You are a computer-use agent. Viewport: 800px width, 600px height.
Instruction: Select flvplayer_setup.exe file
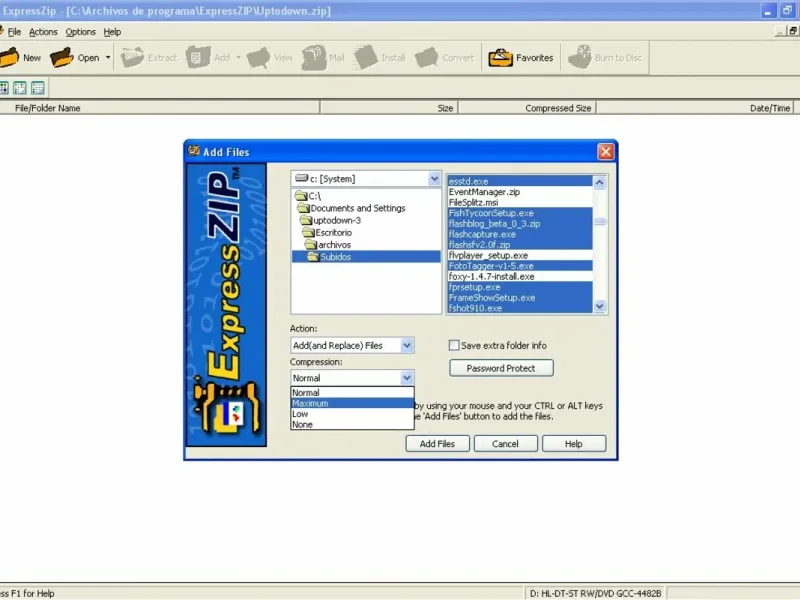pos(520,256)
